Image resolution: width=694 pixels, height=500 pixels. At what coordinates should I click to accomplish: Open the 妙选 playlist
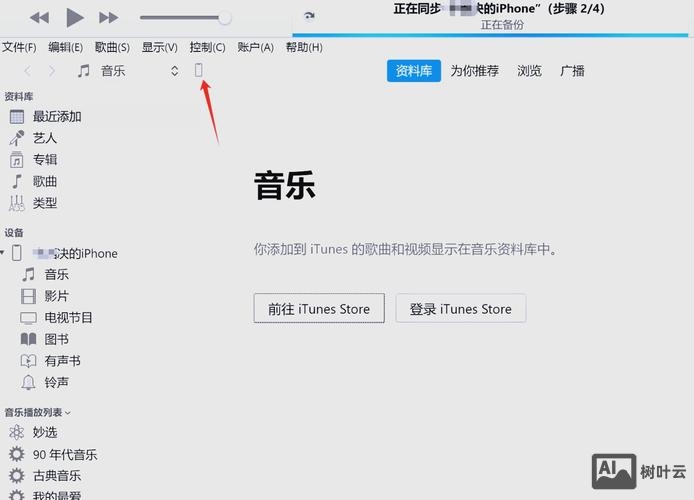coord(45,432)
